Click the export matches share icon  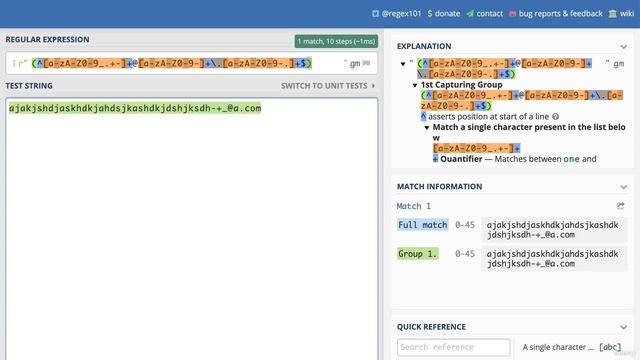(620, 206)
